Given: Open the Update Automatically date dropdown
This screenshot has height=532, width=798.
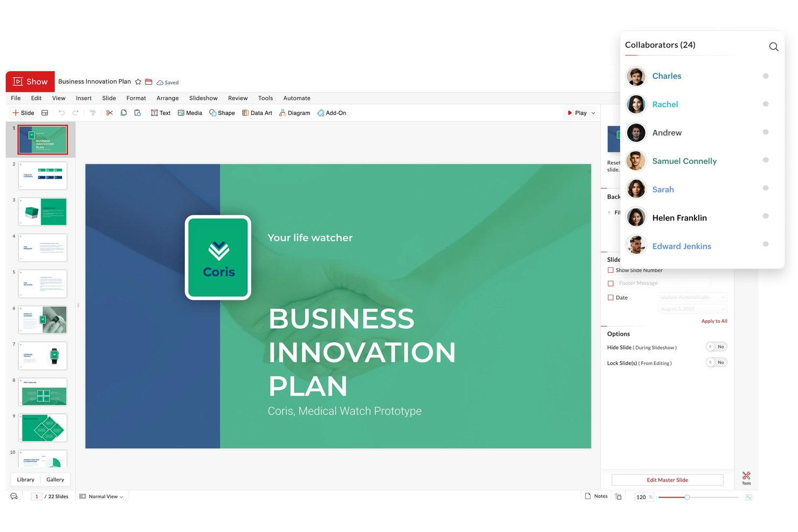Looking at the screenshot, I should coord(693,297).
